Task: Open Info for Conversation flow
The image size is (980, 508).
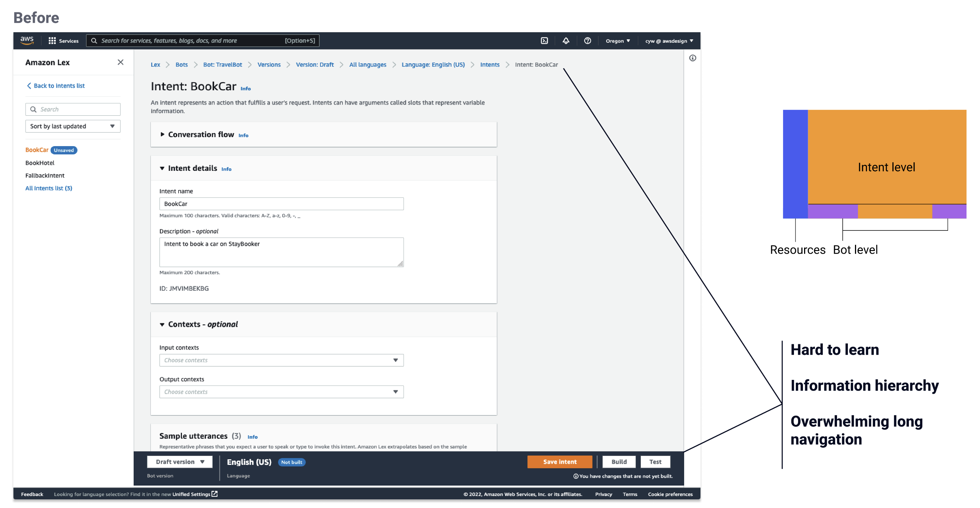Action: tap(243, 135)
